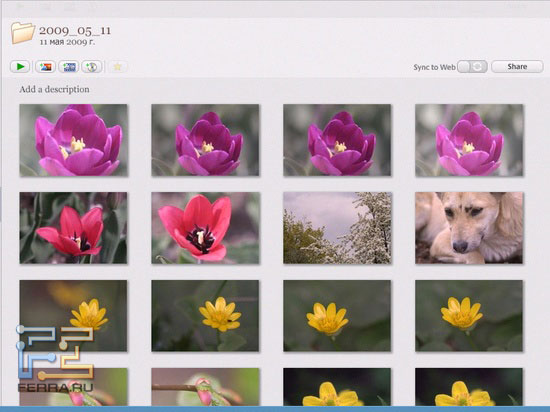
Task: Select the first purple tulip thumbnail
Action: [74, 140]
